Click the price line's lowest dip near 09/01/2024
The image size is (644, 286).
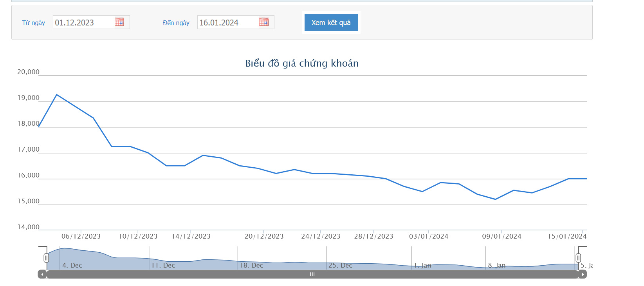point(496,199)
